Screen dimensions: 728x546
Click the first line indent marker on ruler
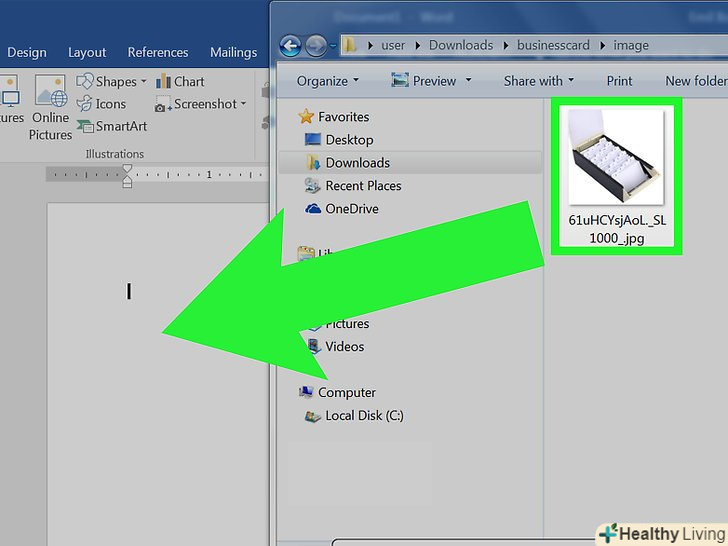[x=127, y=169]
